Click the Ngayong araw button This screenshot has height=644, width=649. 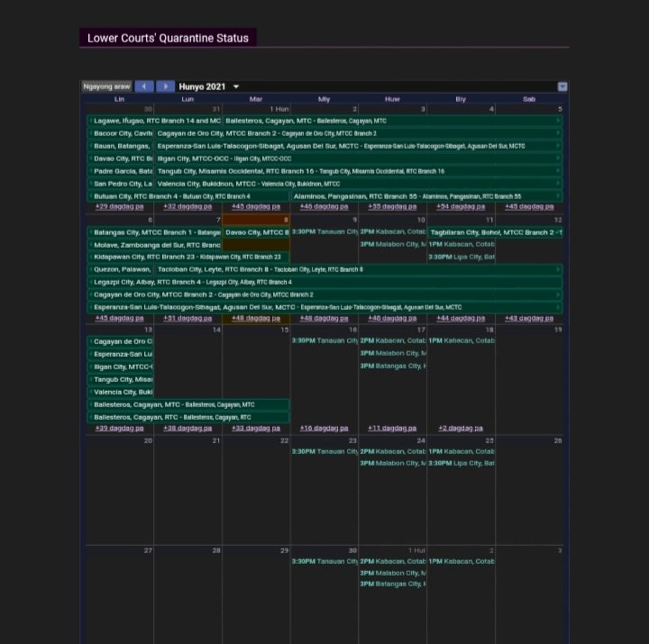tap(107, 86)
